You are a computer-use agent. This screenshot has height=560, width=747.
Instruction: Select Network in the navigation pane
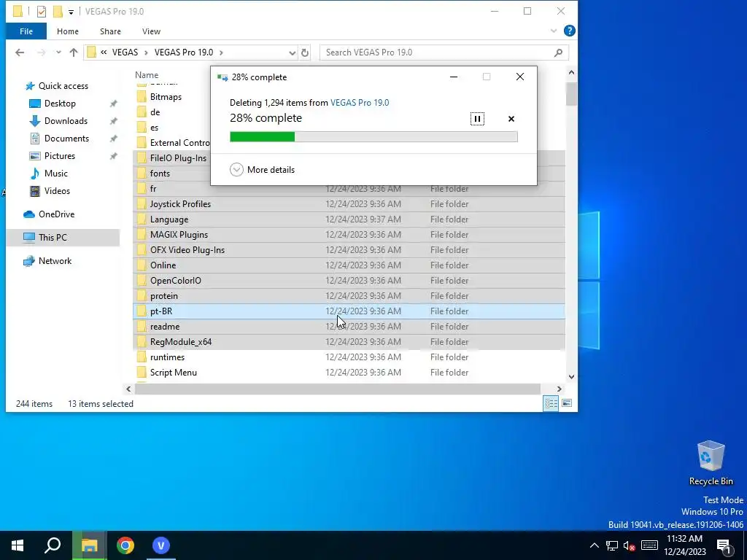pos(55,261)
